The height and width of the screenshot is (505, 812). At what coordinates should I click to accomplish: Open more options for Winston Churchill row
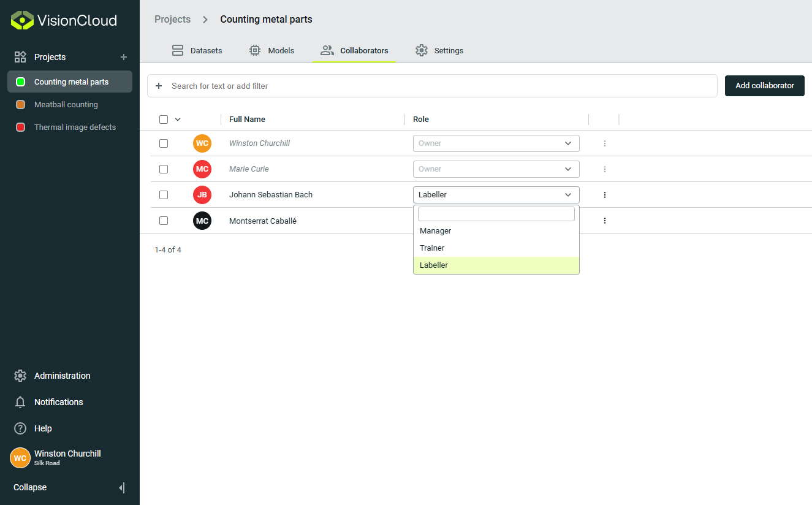[x=605, y=143]
